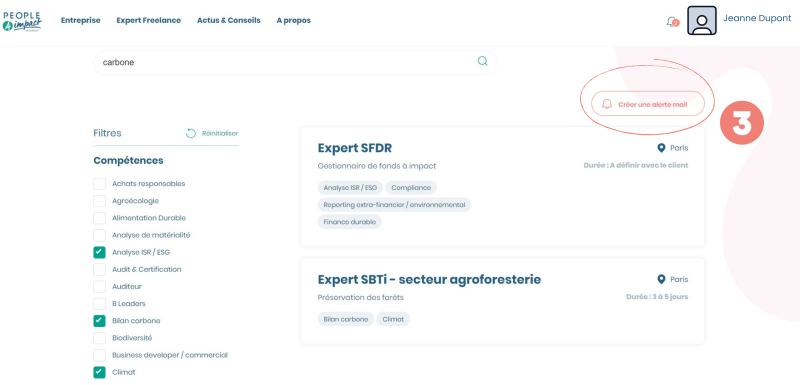Check the Analyse de matérialité checkbox

99,235
